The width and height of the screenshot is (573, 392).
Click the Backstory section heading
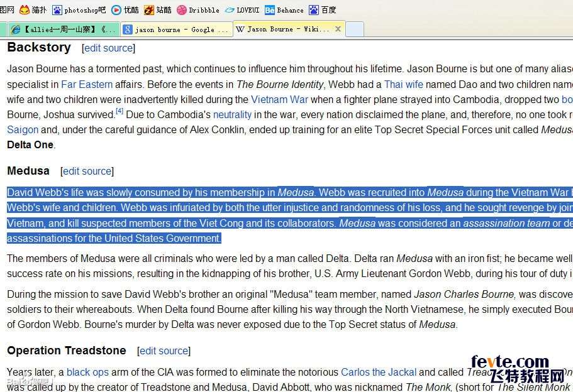(x=39, y=47)
